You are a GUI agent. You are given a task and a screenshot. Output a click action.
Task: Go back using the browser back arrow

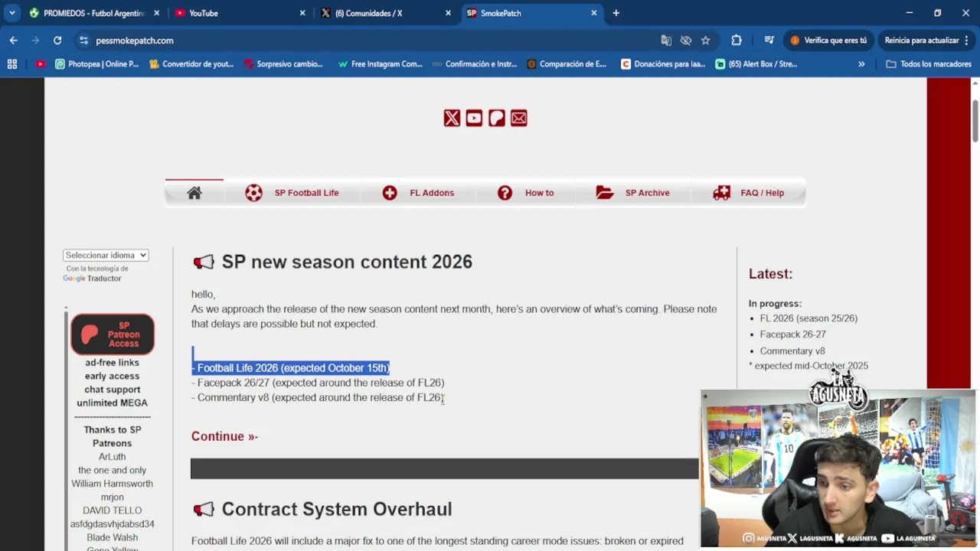[x=14, y=41]
